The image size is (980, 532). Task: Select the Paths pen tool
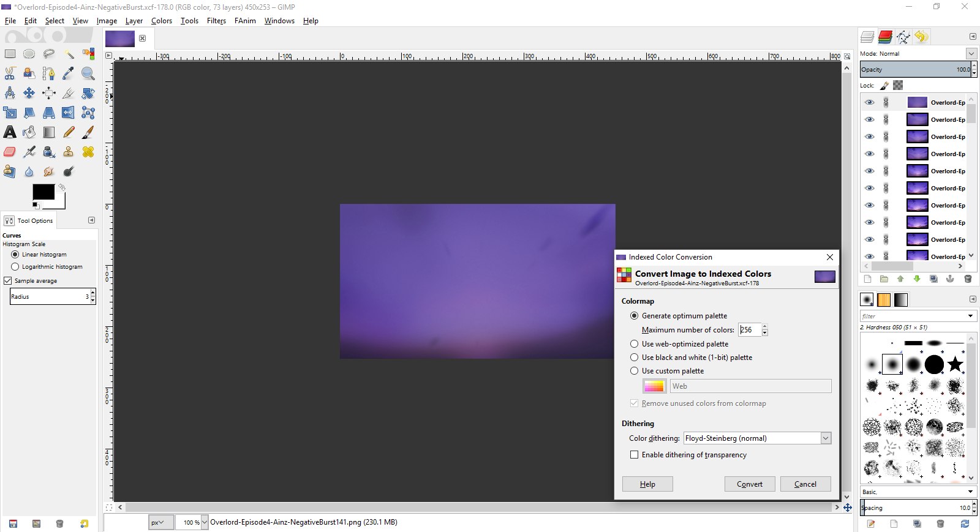click(x=49, y=73)
